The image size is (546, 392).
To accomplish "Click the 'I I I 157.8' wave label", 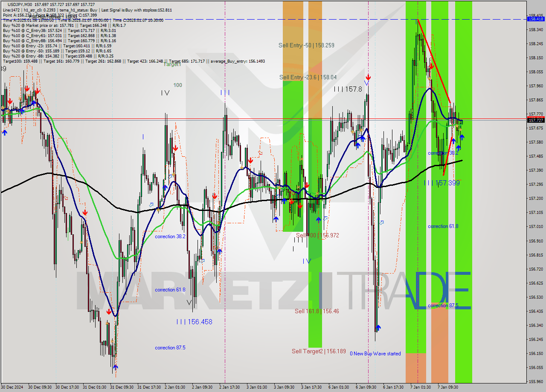I will click(x=348, y=89).
